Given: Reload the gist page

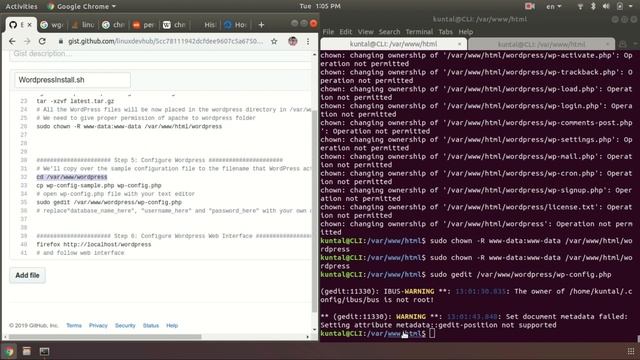Looking at the screenshot, I should click(42, 41).
